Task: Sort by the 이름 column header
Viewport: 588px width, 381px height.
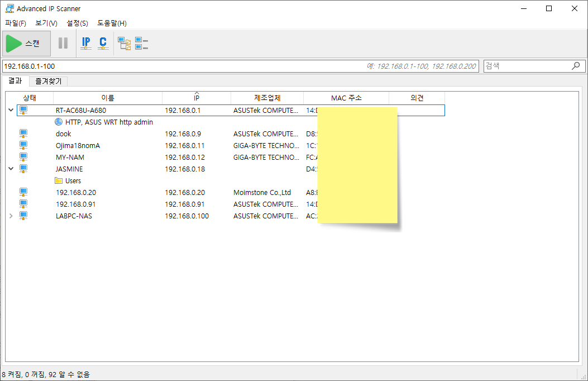Action: point(108,98)
